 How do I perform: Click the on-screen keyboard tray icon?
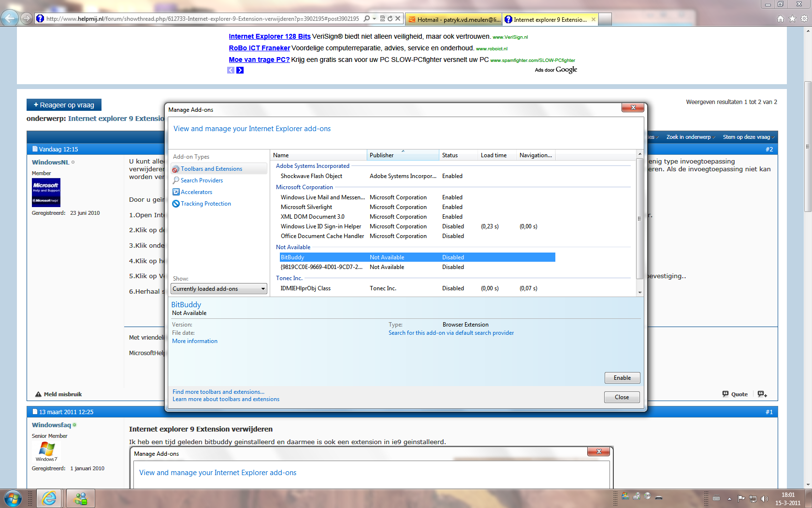point(716,498)
